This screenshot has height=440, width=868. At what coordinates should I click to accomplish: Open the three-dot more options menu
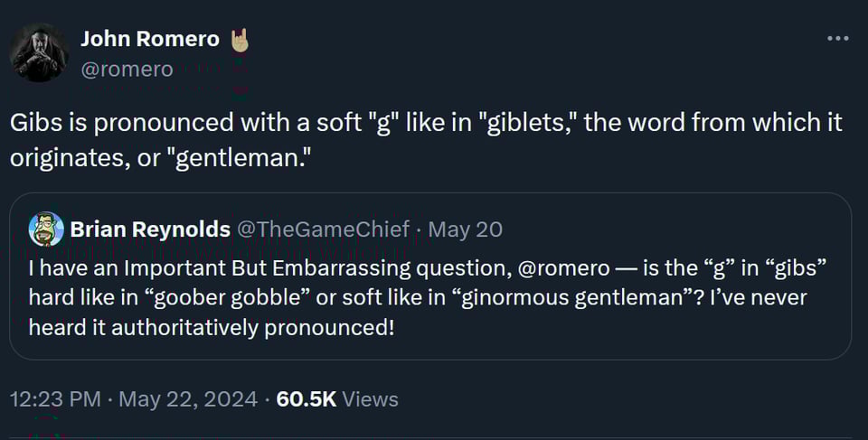click(838, 39)
